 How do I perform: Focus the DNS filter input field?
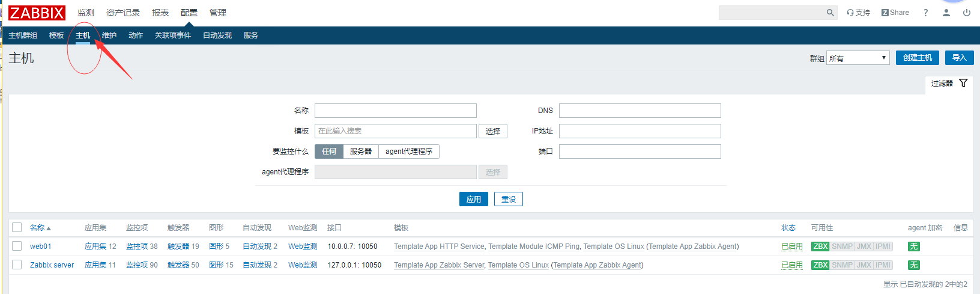640,111
